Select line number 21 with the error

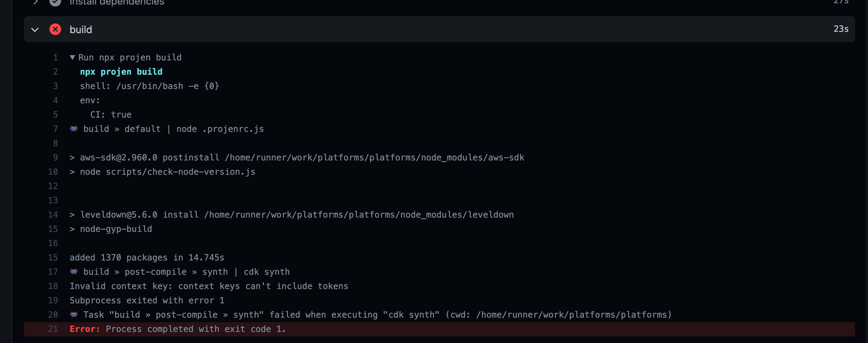[x=53, y=329]
